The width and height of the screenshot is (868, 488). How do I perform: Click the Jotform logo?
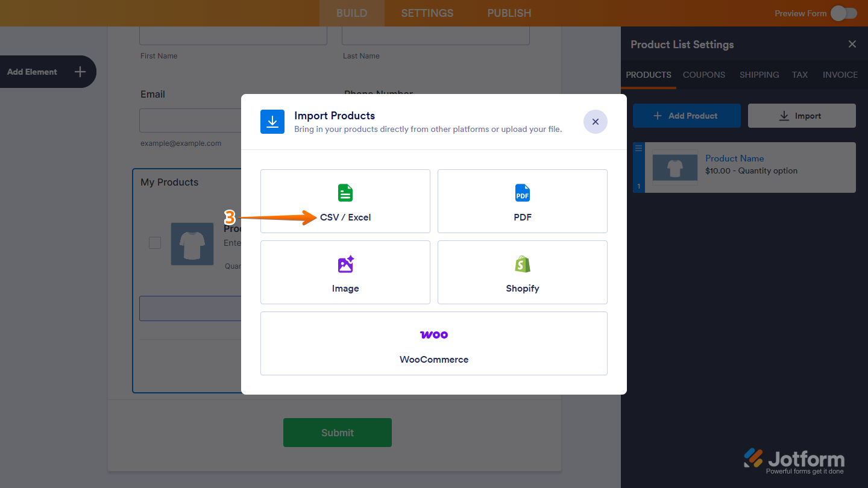coord(794,458)
